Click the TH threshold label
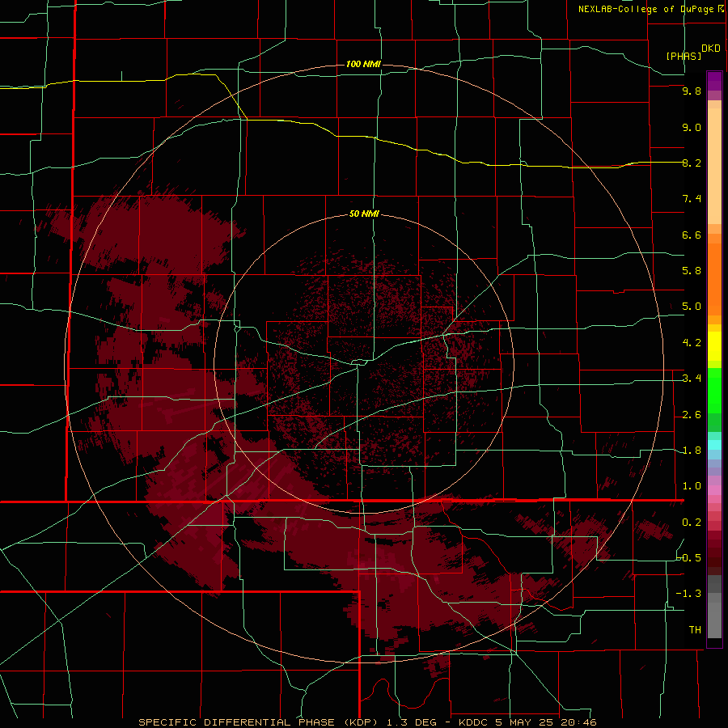Image resolution: width=728 pixels, height=728 pixels. pos(695,630)
